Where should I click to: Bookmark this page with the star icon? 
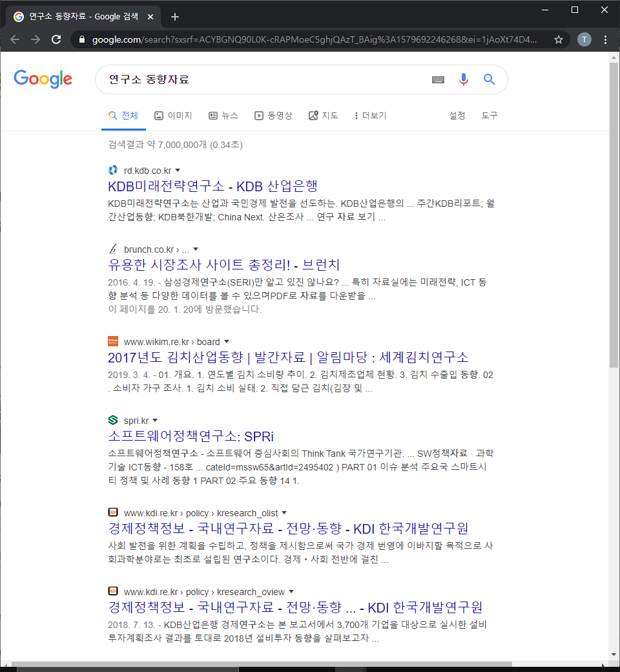coord(558,40)
